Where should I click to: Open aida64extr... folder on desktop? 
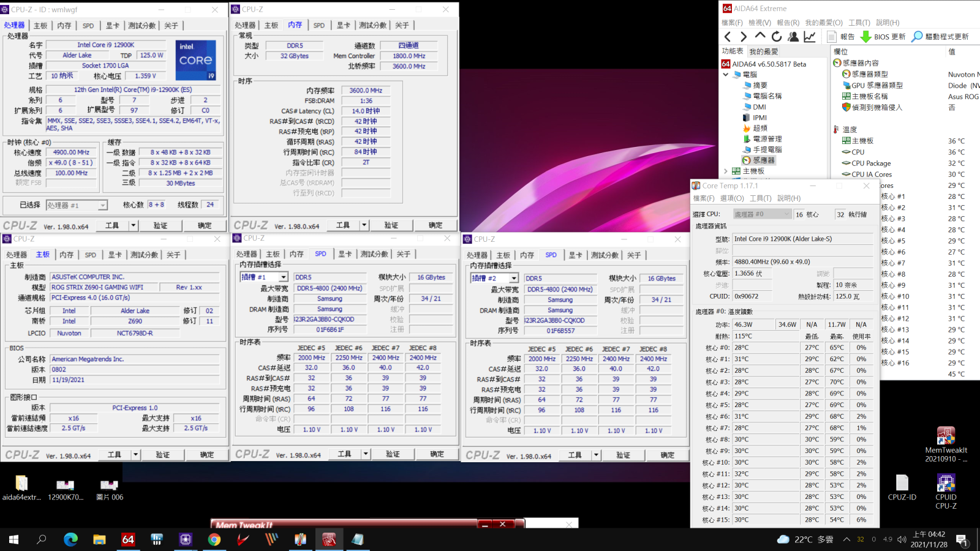[21, 487]
